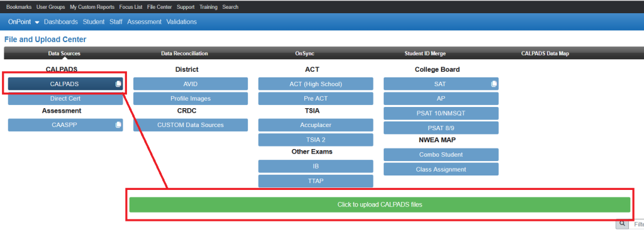The height and width of the screenshot is (234, 644).
Task: Select the TSIA 2 button
Action: click(x=316, y=140)
